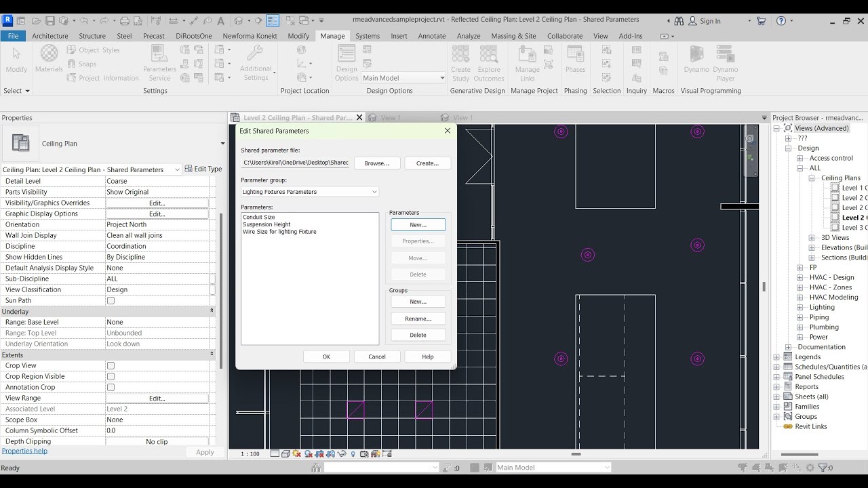Expand the Lighting node in Project Browser
This screenshot has height=488, width=868.
(800, 307)
